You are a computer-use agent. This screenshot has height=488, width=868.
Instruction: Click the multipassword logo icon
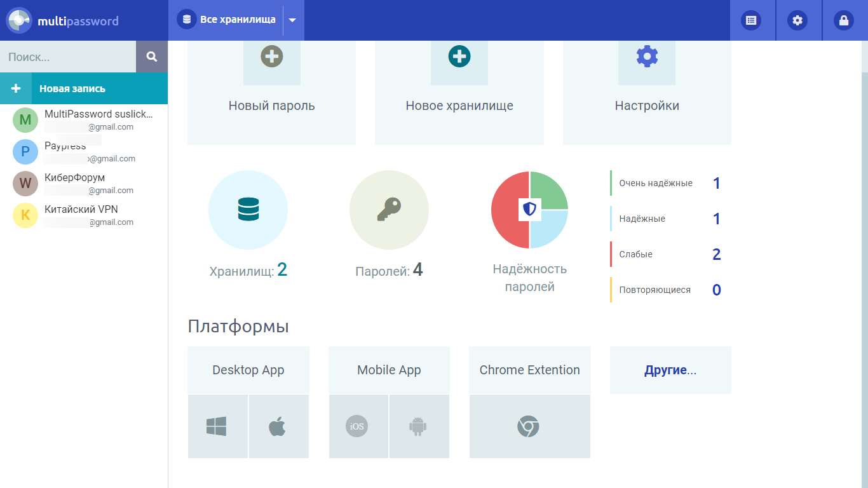[19, 20]
